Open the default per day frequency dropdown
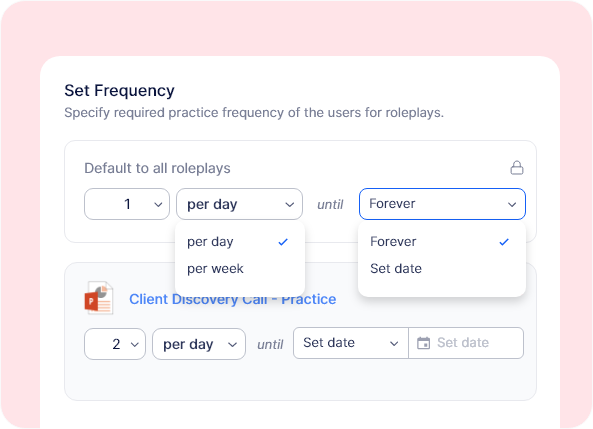This screenshot has height=429, width=593. pyautogui.click(x=239, y=204)
